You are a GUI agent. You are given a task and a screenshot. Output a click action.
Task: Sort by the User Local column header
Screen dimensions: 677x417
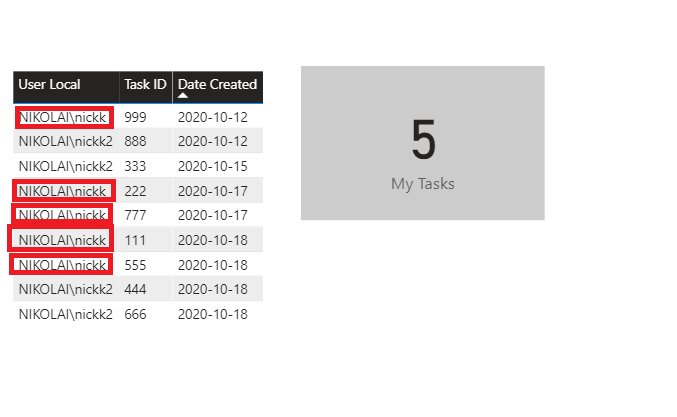pos(49,84)
